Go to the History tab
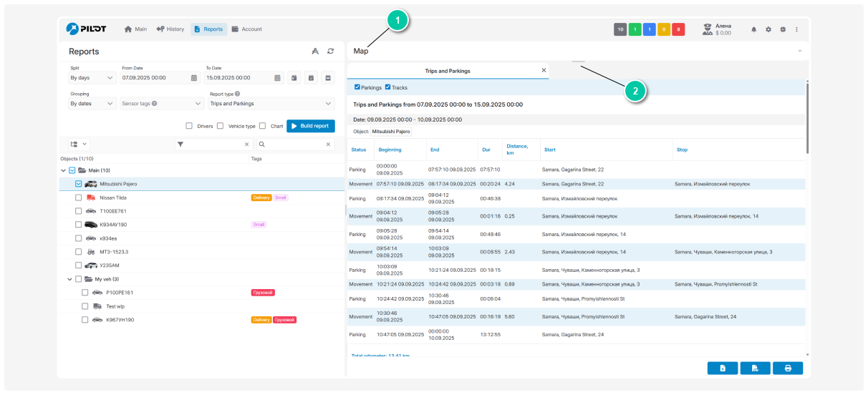Screen dimensions: 868x395 pyautogui.click(x=170, y=29)
